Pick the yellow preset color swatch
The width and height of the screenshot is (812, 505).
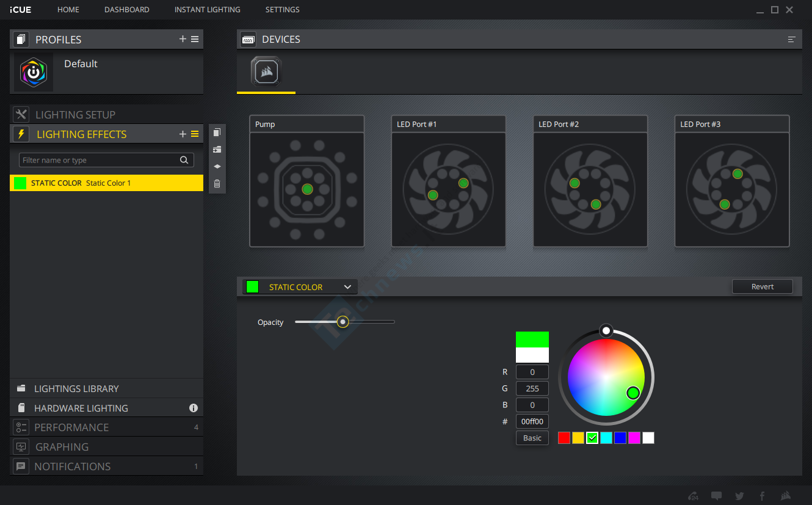click(578, 438)
